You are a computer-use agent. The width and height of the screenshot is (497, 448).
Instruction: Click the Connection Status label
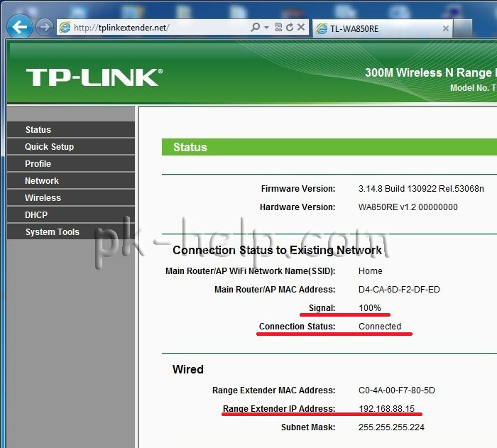tap(297, 327)
